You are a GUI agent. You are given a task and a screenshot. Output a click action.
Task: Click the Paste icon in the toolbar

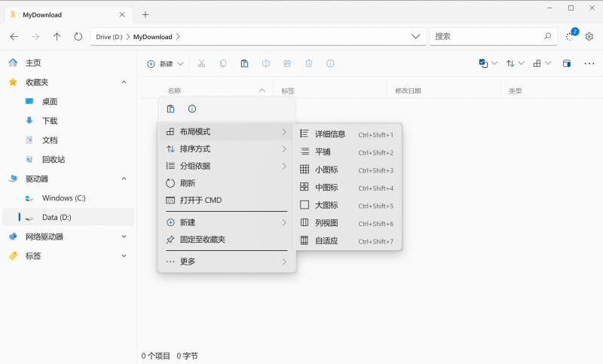(x=244, y=63)
